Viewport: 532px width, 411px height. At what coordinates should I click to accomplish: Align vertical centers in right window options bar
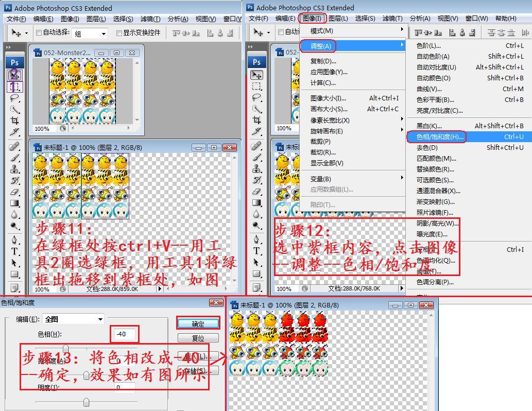coord(428,32)
